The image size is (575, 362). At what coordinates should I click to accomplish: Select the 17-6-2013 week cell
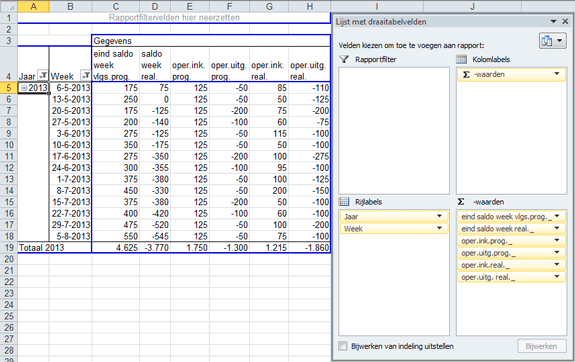click(x=70, y=156)
